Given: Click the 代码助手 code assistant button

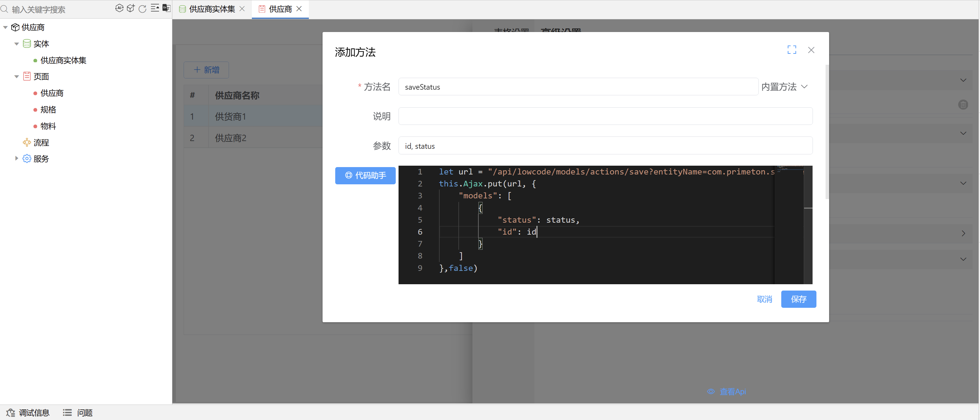Looking at the screenshot, I should pyautogui.click(x=365, y=176).
